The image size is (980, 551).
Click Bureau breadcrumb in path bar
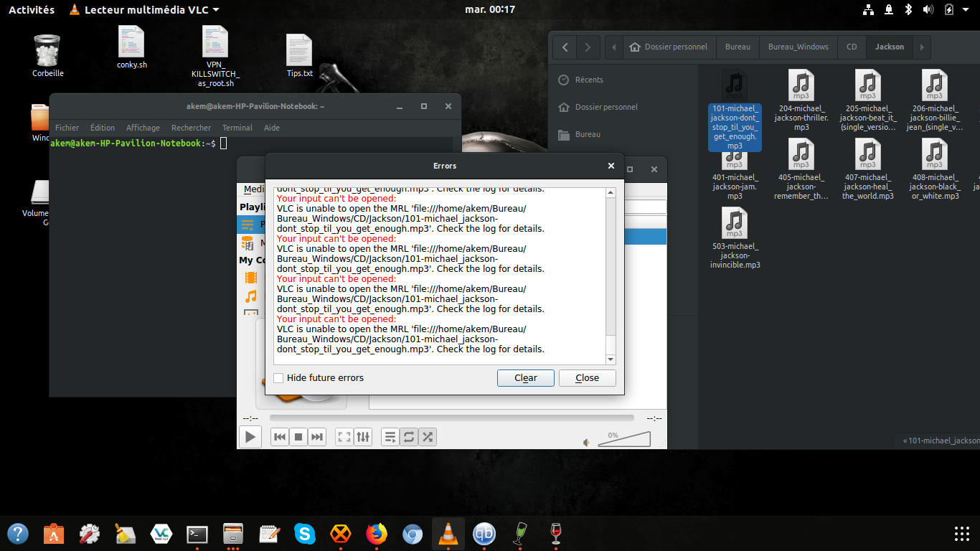click(x=738, y=47)
